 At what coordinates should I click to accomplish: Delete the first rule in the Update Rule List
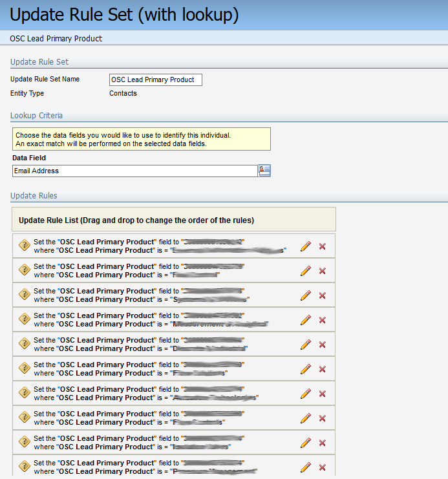coord(322,246)
